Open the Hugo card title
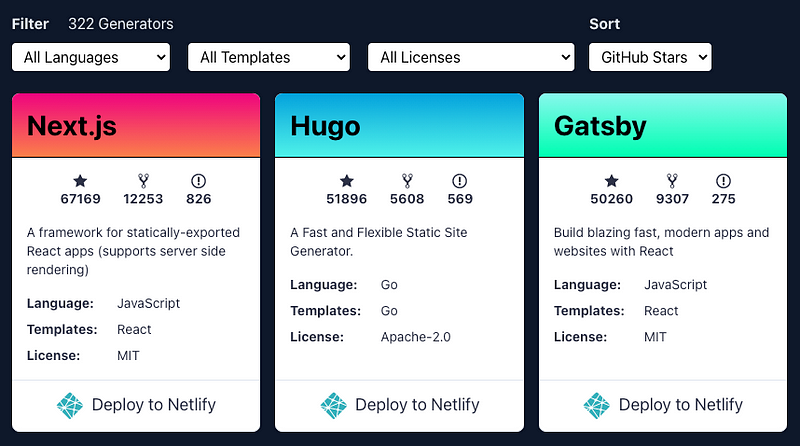This screenshot has width=800, height=446. pyautogui.click(x=326, y=126)
